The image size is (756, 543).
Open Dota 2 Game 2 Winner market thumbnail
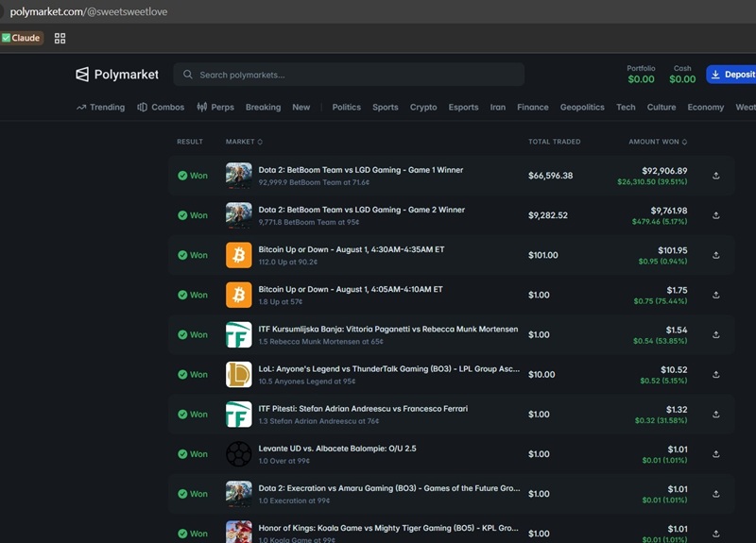(x=239, y=215)
